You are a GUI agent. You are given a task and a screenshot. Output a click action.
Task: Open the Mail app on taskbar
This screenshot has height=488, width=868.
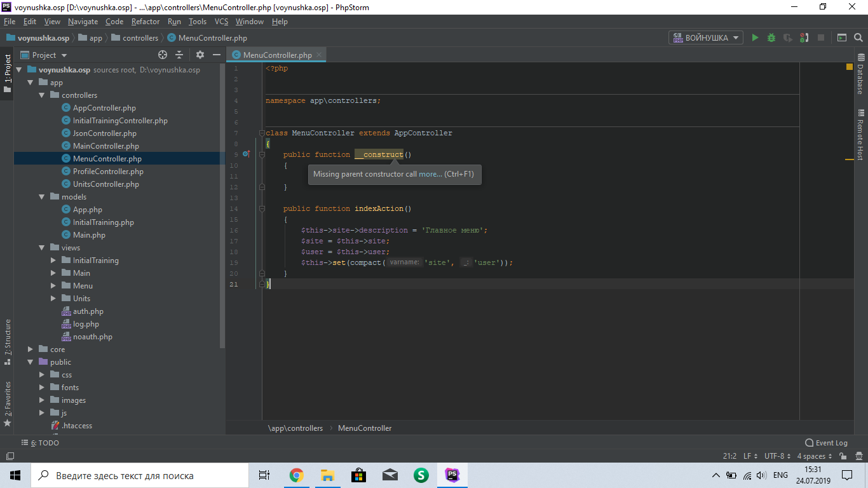point(390,475)
